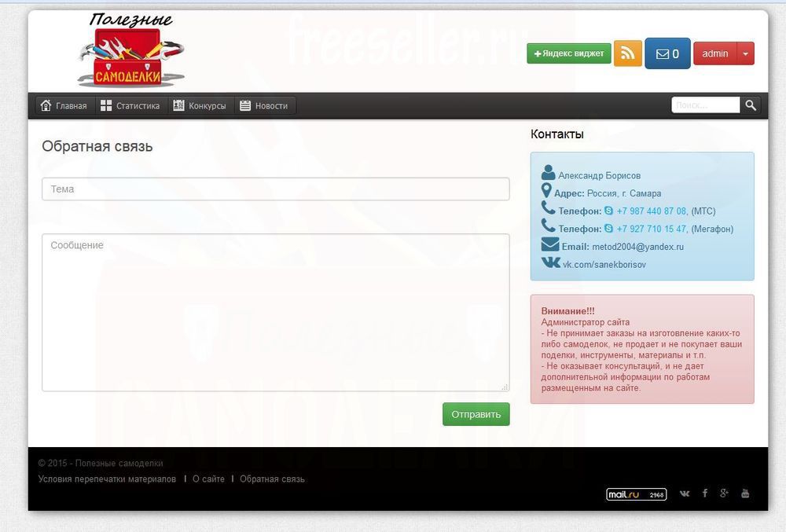Open the Google Plus footer icon
The image size is (786, 532).
coord(724,493)
